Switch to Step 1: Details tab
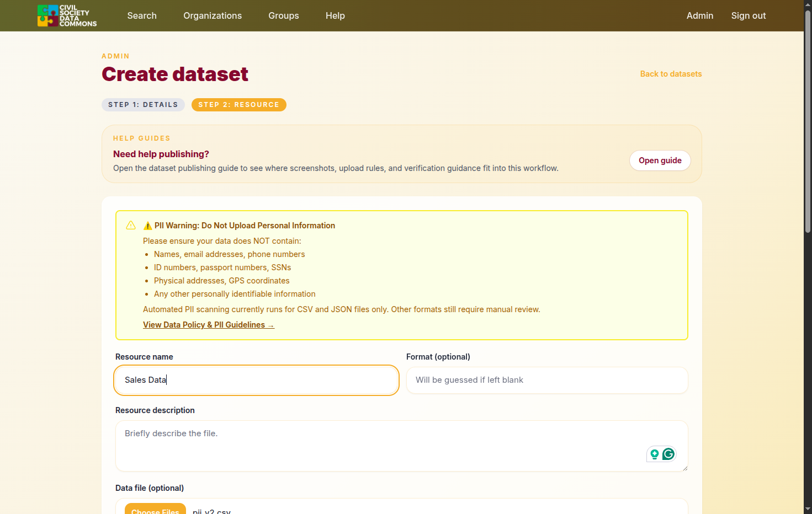This screenshot has height=514, width=812. (x=143, y=105)
